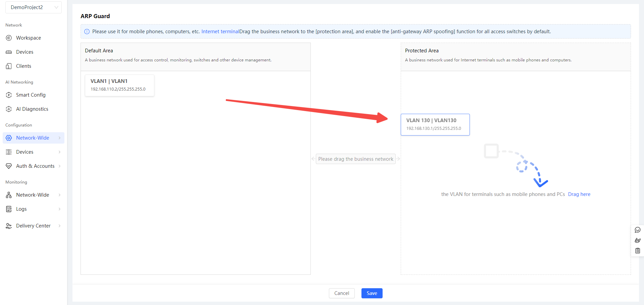This screenshot has height=305, width=644.
Task: Save the ARP Guard configuration
Action: pos(371,293)
